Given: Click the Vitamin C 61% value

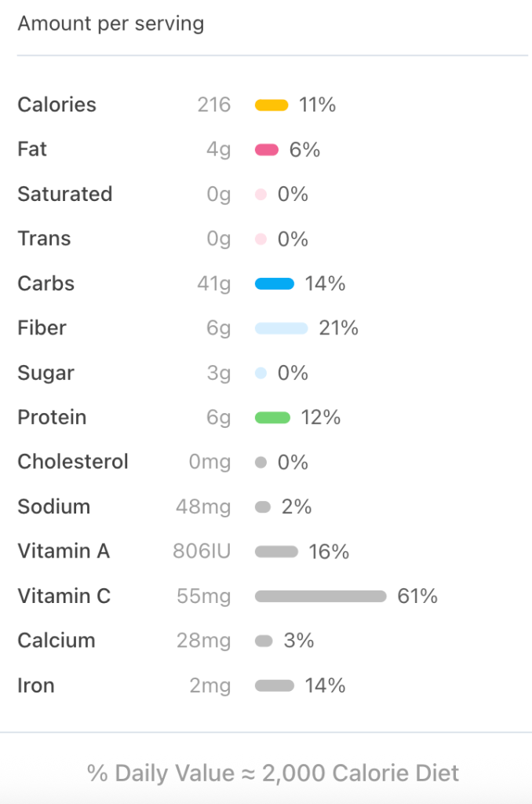Looking at the screenshot, I should (417, 597).
